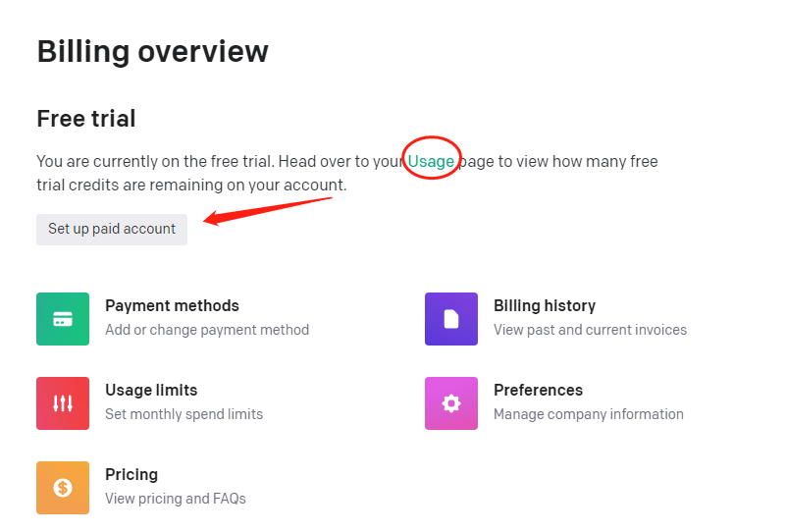Click the pink gear Preferences icon
This screenshot has width=786, height=532.
[x=451, y=403]
